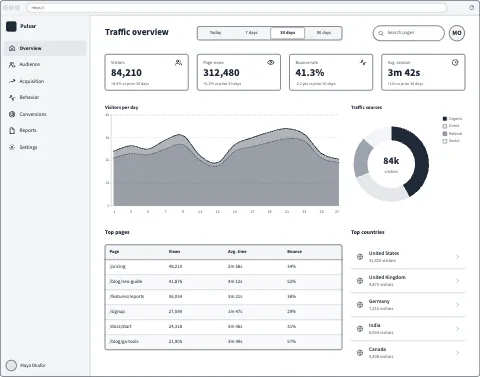Click the Search pages input field
The height and width of the screenshot is (377, 480).
408,33
